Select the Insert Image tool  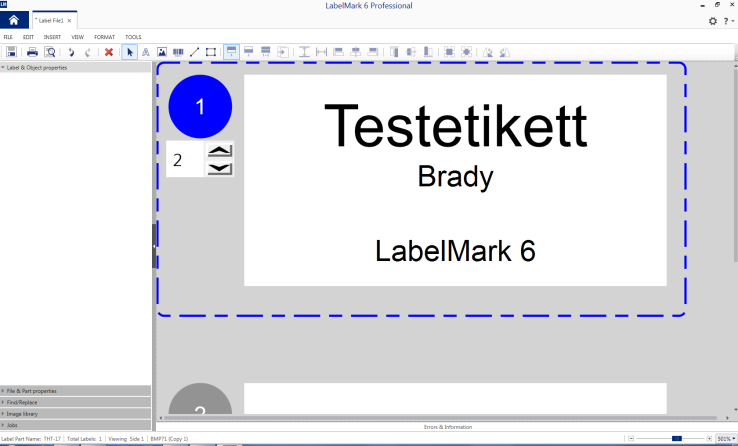coord(161,52)
